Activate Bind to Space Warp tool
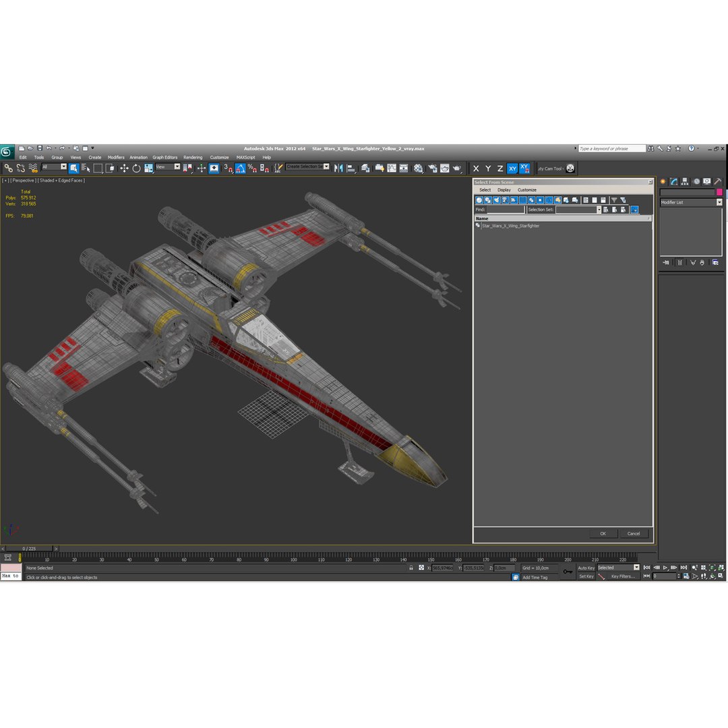728x728 pixels. (32, 168)
